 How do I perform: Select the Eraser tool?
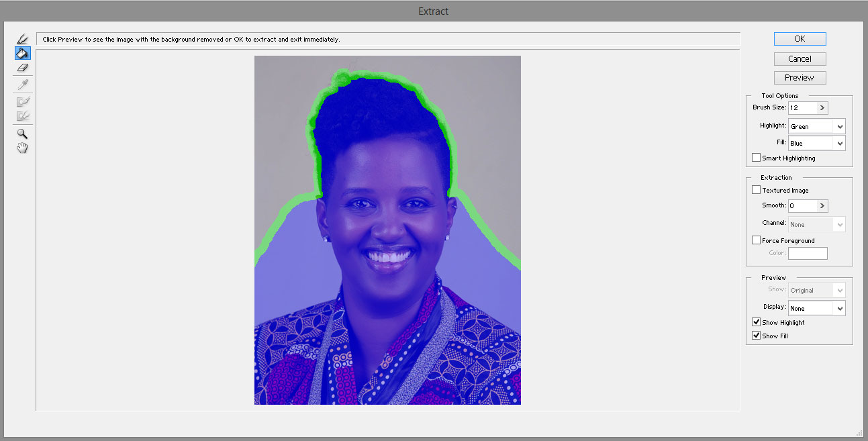tap(22, 68)
